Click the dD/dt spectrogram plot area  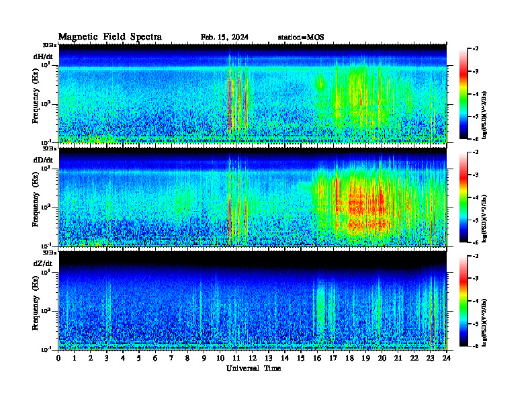pyautogui.click(x=253, y=197)
